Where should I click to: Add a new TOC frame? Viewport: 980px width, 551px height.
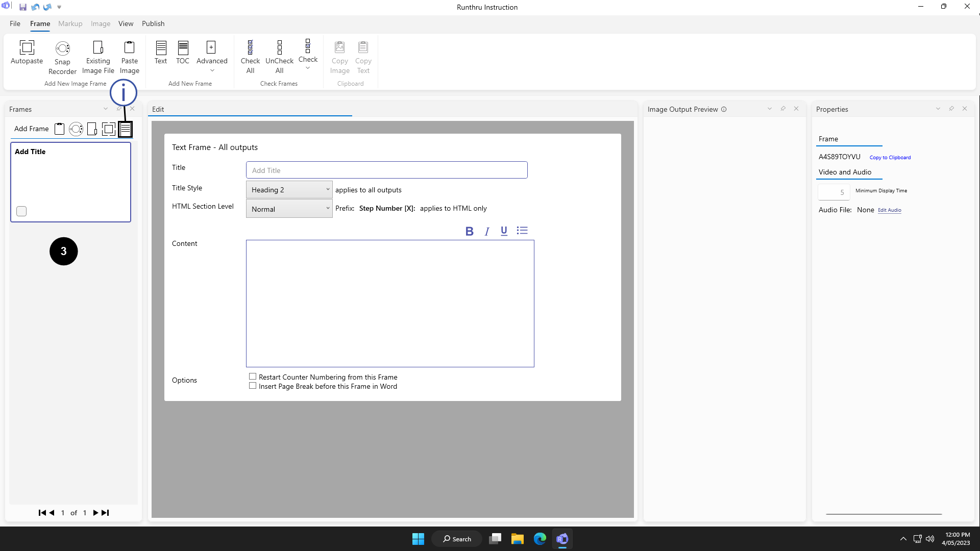(183, 52)
